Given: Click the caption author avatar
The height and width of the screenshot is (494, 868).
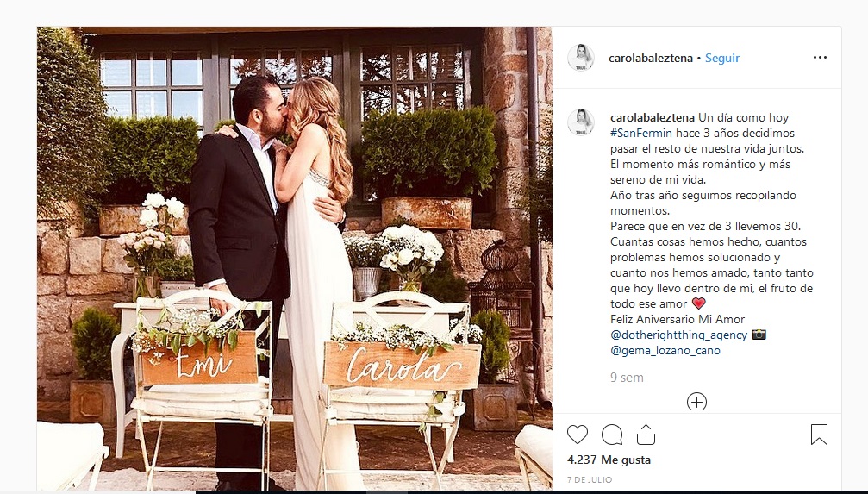Looking at the screenshot, I should (x=581, y=122).
